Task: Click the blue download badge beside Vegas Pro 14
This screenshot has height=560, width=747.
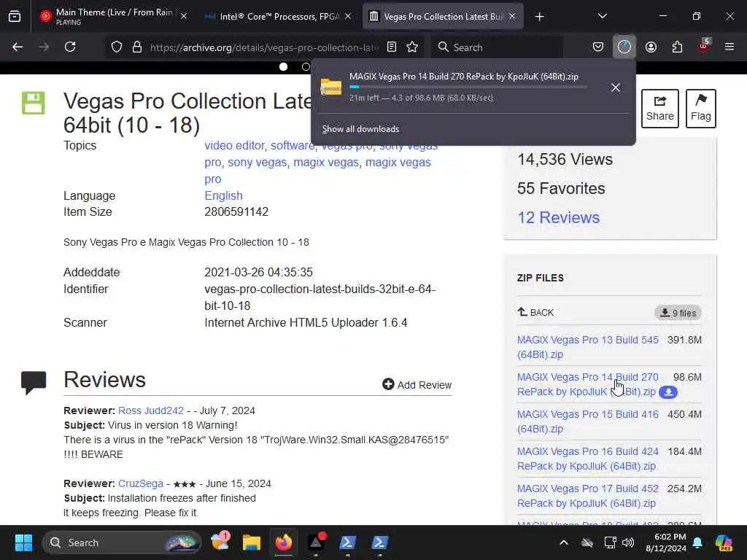Action: click(x=668, y=392)
